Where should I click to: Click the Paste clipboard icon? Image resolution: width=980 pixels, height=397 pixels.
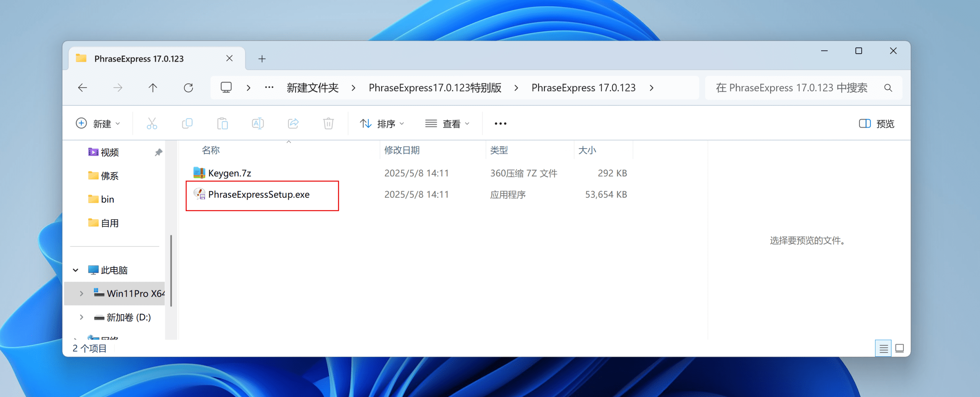click(x=222, y=123)
